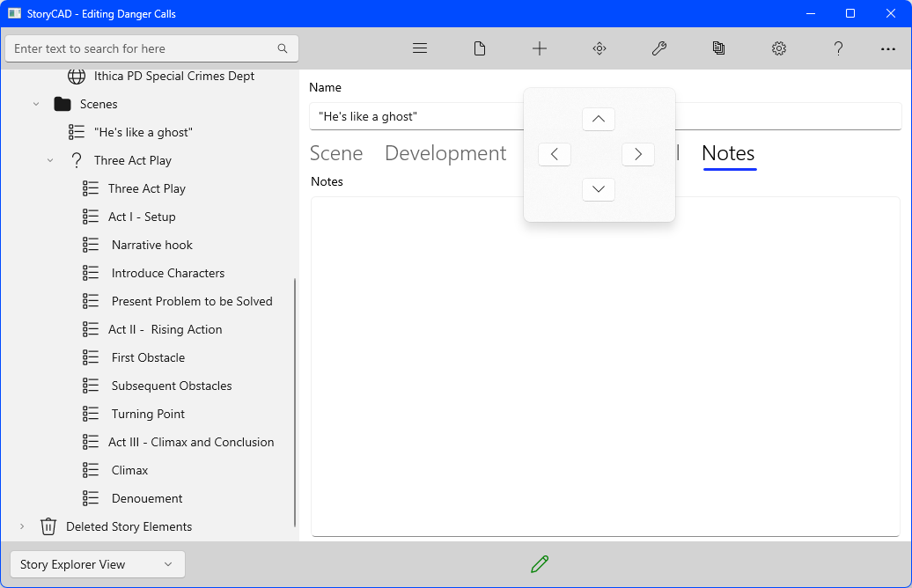912x588 pixels.
Task: Open the hamburger menu in the toolbar
Action: pyautogui.click(x=420, y=48)
